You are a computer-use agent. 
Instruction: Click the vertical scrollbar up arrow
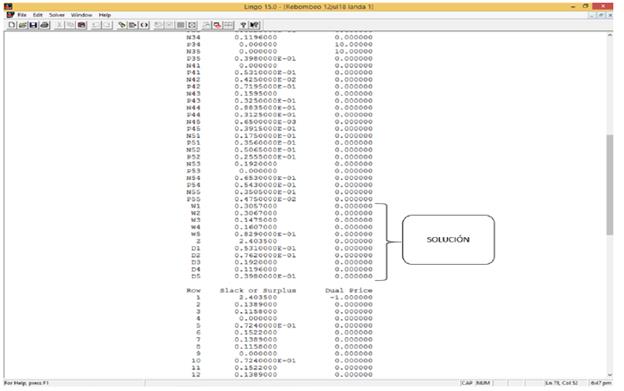pos(610,35)
